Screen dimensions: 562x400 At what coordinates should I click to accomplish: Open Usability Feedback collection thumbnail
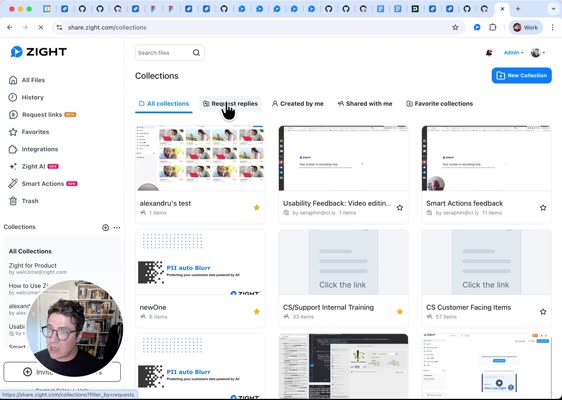(343, 158)
